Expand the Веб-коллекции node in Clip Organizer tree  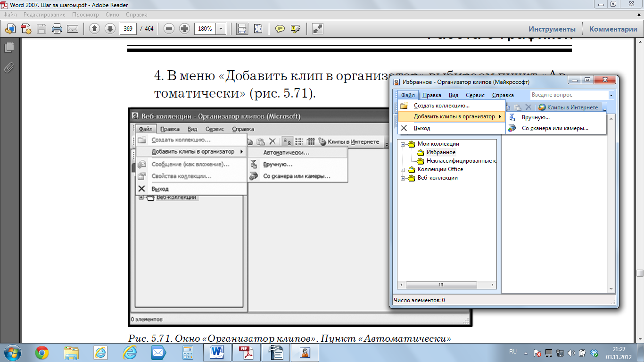(403, 178)
